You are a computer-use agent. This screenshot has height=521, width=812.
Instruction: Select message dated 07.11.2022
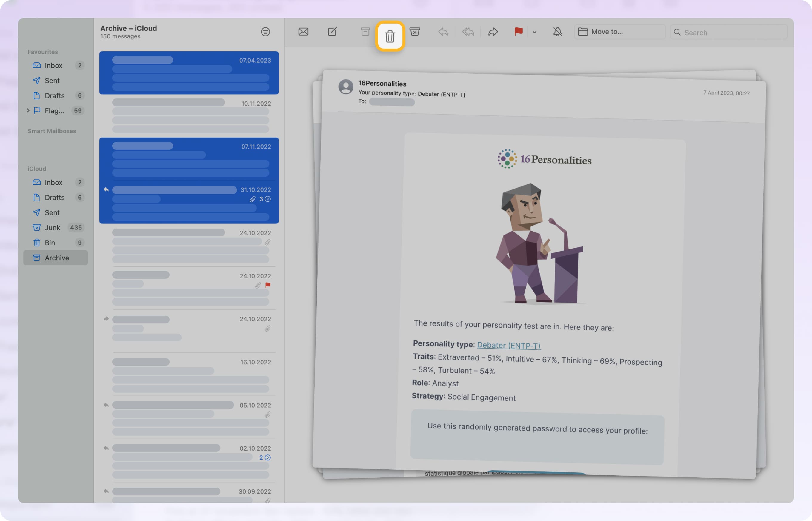(x=189, y=159)
